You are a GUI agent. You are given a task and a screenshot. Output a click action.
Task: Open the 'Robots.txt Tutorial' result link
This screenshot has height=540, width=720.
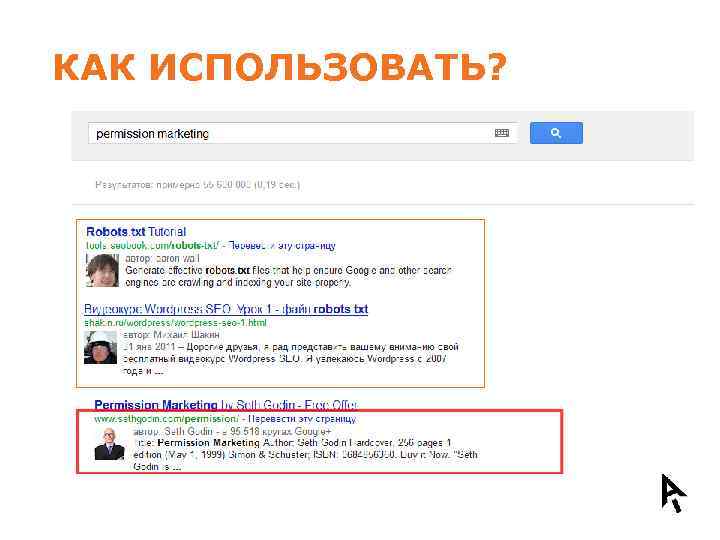(x=136, y=232)
